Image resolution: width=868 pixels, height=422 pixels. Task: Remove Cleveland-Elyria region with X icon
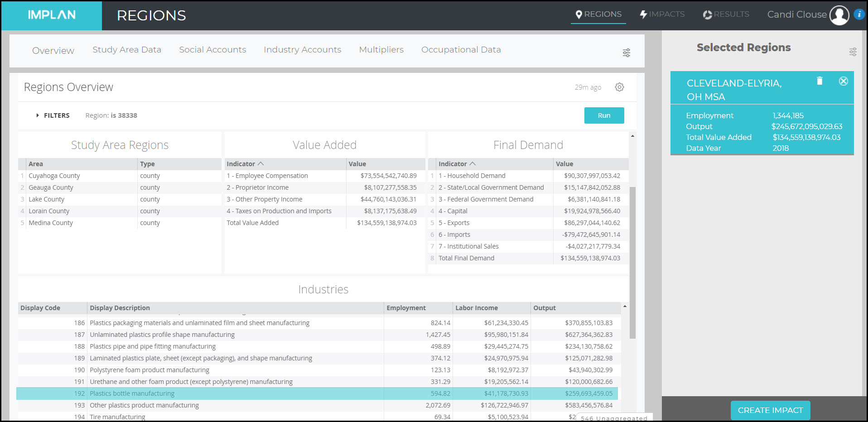coord(843,81)
